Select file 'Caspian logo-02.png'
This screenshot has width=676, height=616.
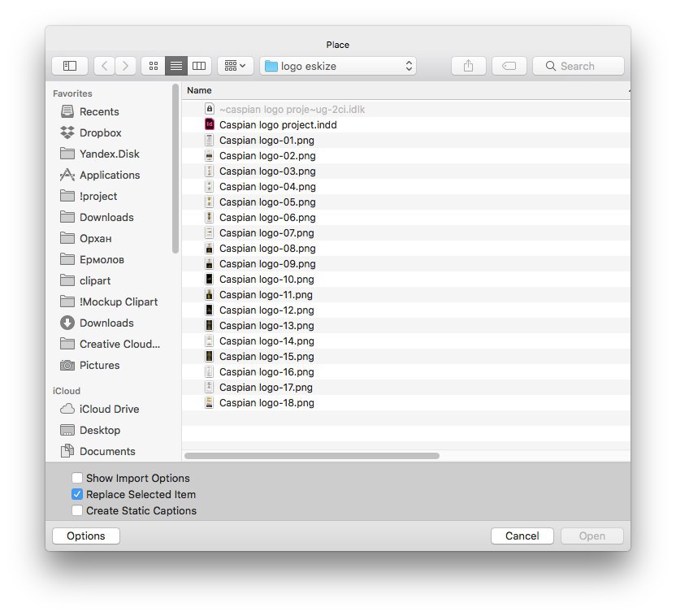(405, 155)
